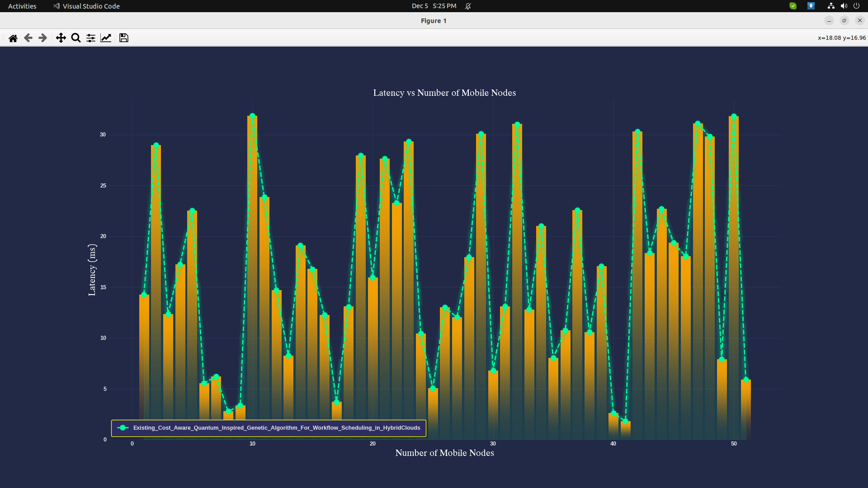Screen dimensions: 868x488
Task: Open the network status menu
Action: tap(831, 6)
